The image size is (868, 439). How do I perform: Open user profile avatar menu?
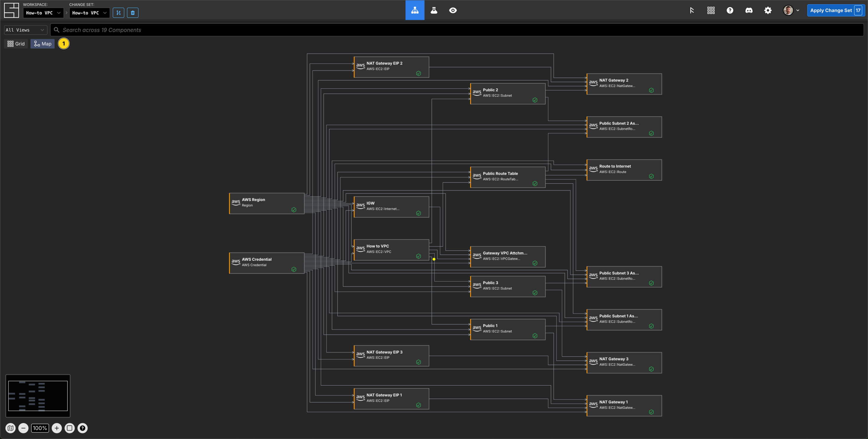point(791,10)
